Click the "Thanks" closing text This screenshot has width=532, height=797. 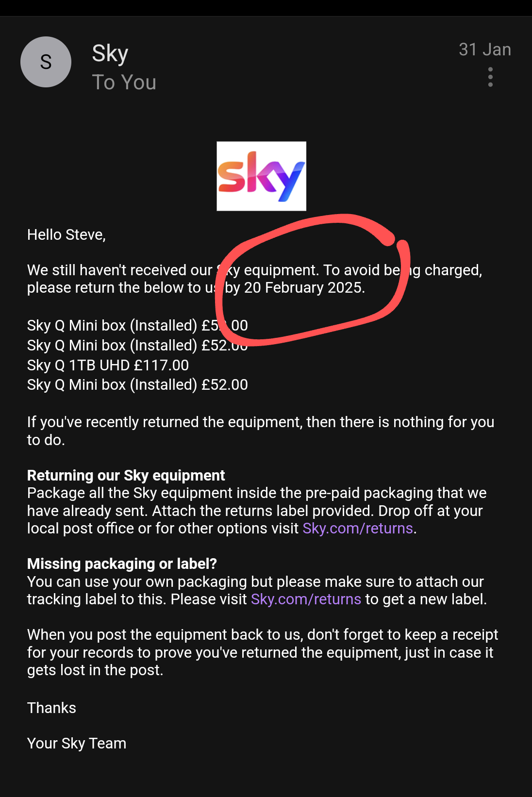coord(51,708)
